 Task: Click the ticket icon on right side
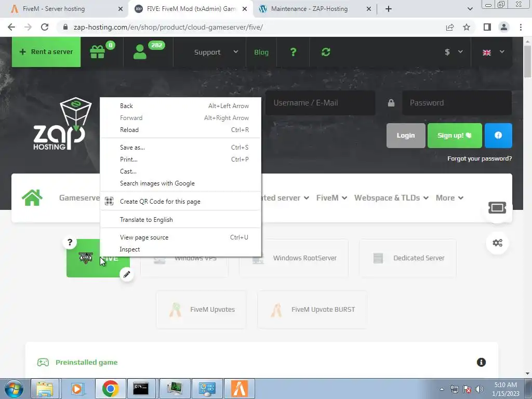coord(497,208)
